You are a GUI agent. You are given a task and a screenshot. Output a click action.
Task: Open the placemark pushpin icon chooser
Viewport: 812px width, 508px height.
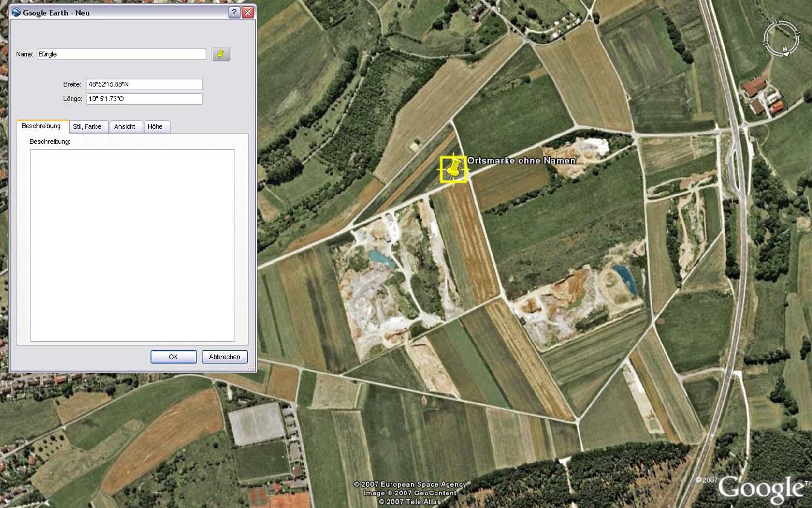[221, 54]
